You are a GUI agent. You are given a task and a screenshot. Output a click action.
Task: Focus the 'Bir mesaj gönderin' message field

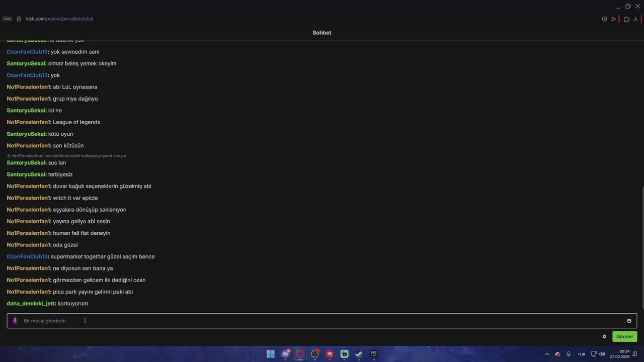click(322, 321)
